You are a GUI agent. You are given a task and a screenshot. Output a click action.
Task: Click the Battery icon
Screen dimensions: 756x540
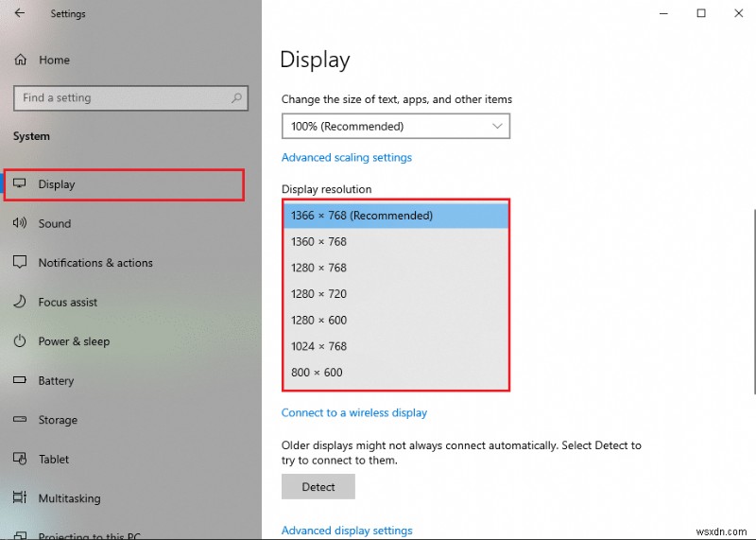click(x=20, y=381)
